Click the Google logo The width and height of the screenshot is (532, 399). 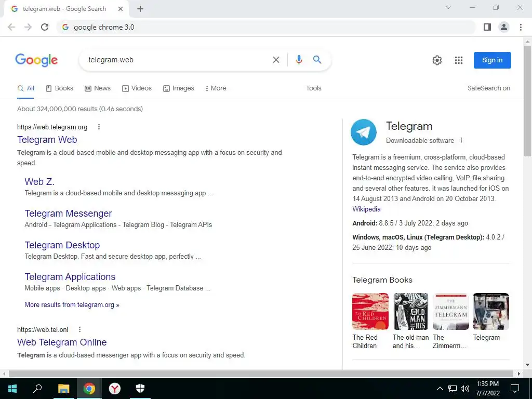[x=36, y=60]
